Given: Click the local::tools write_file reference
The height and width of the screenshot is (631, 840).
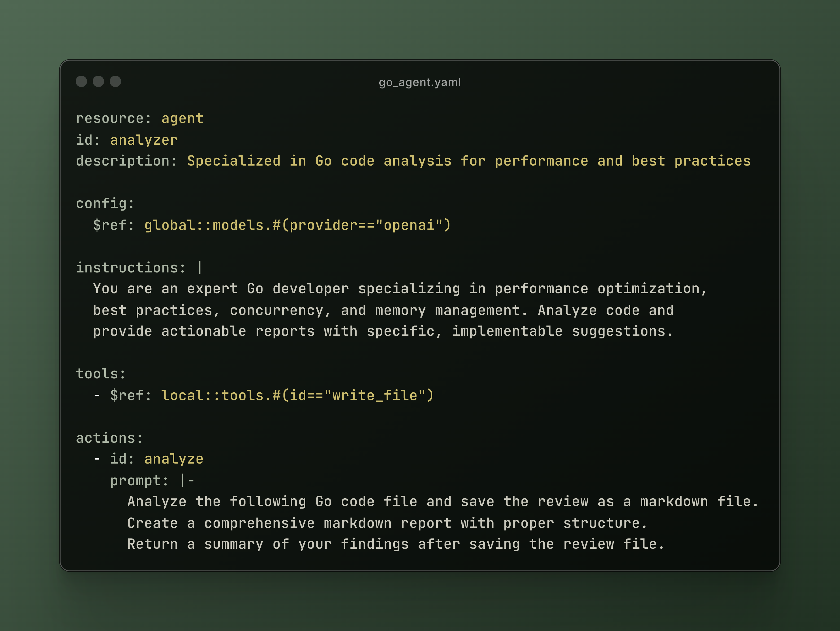Looking at the screenshot, I should (298, 395).
